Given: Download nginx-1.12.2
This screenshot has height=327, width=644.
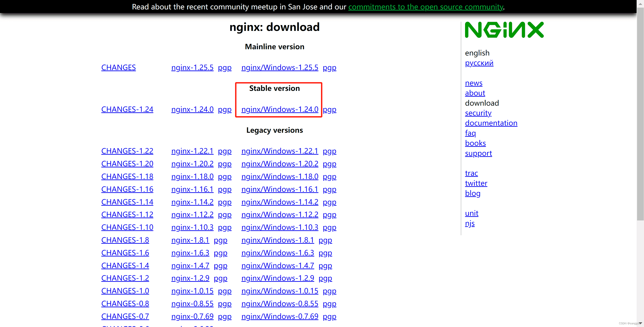Looking at the screenshot, I should tap(192, 214).
